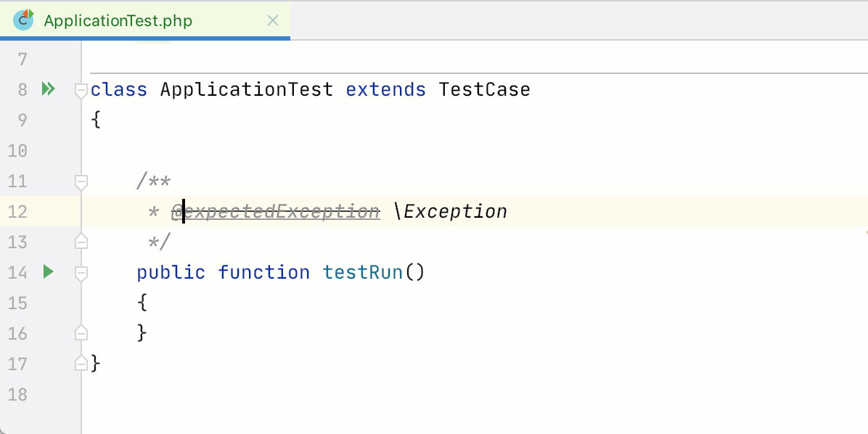The height and width of the screenshot is (434, 868).
Task: Run testRun via the line 14 gutter icon
Action: [49, 271]
